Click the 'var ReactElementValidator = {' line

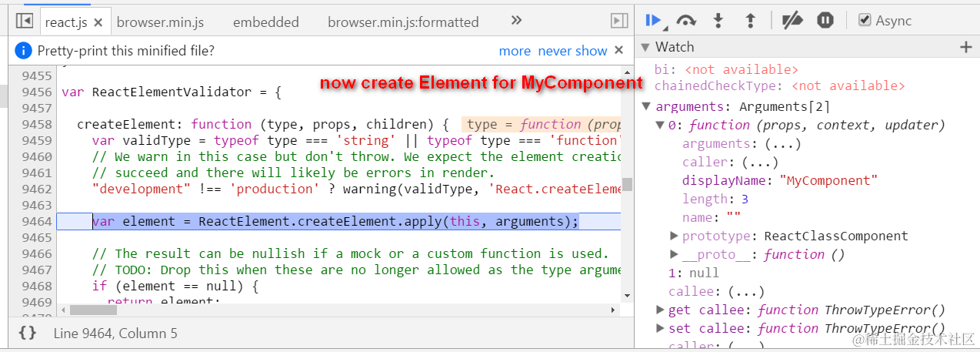click(x=172, y=92)
